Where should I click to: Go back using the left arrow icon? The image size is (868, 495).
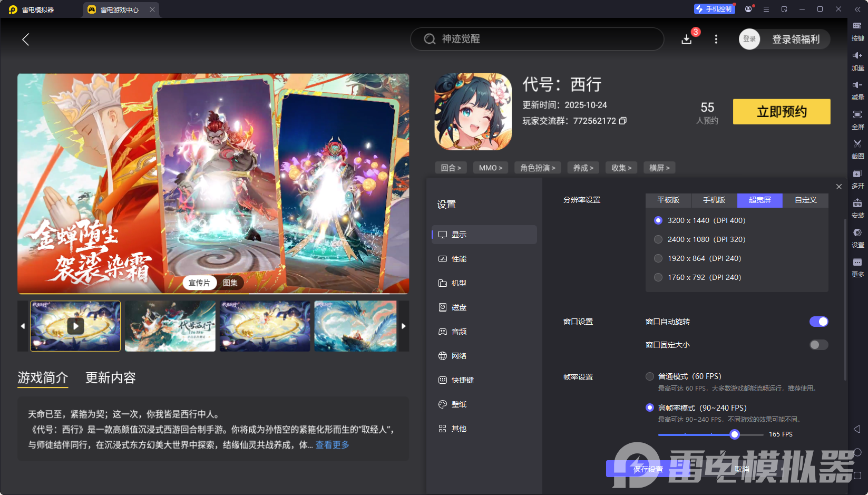coord(25,40)
